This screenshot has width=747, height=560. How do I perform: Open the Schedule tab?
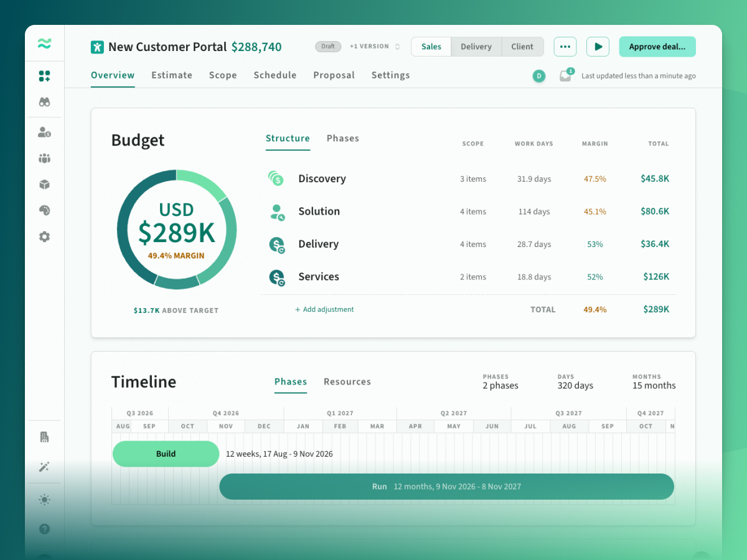(275, 75)
